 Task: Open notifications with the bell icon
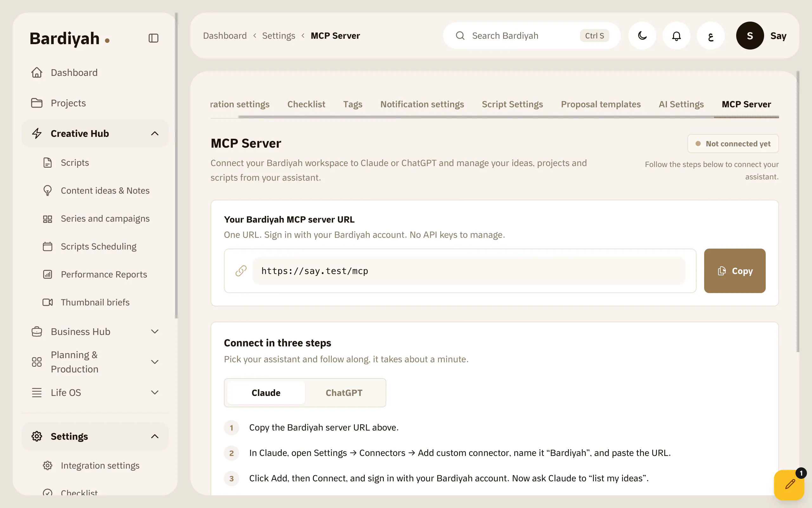coord(677,36)
